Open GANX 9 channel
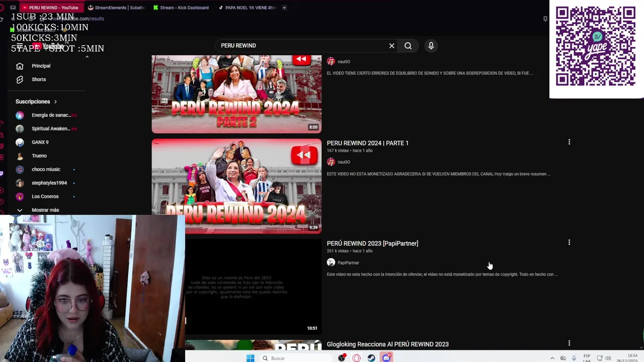The height and width of the screenshot is (362, 644). coord(33,142)
